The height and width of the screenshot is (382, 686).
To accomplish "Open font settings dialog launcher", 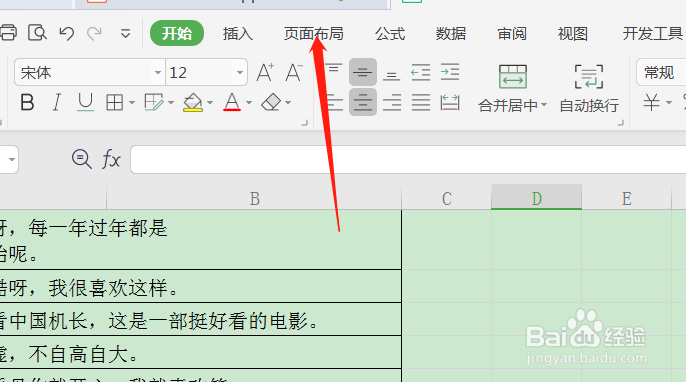I will tap(305, 123).
